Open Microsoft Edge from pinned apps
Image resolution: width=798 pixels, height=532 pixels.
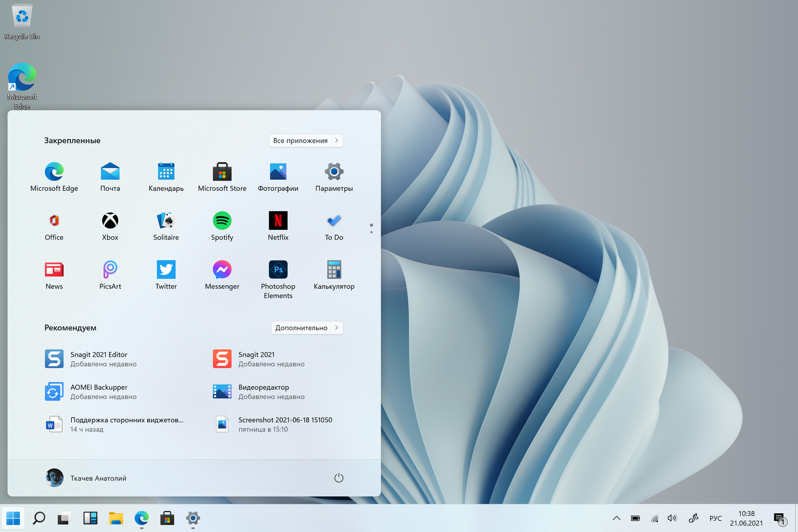coord(54,177)
